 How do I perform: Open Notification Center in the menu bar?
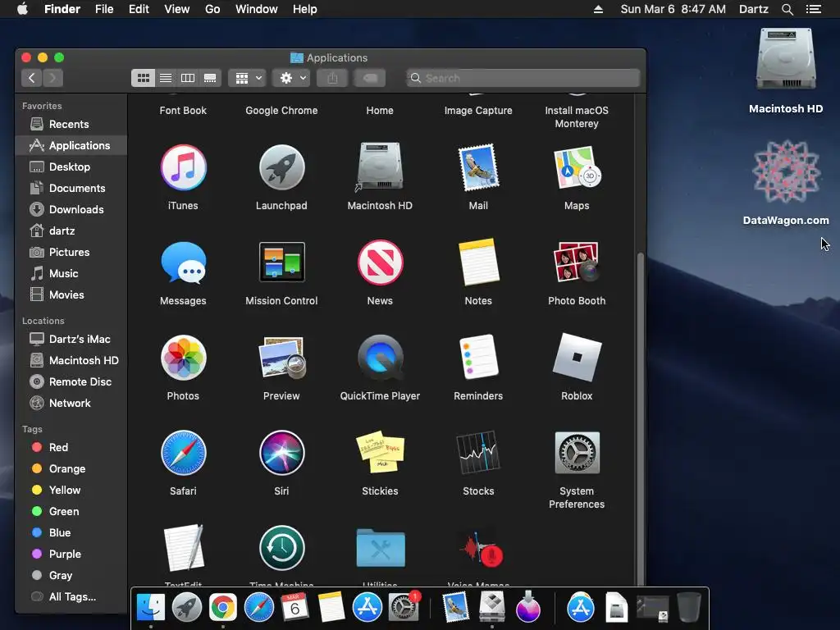coord(814,9)
